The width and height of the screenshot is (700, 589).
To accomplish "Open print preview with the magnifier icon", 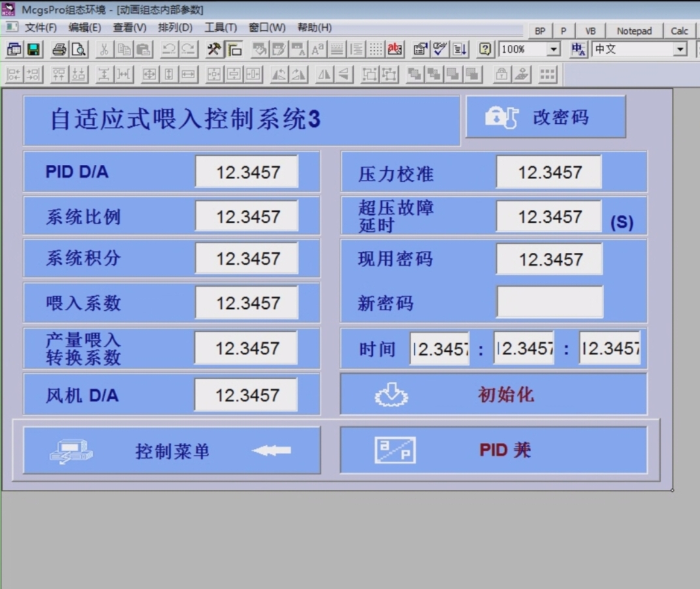I will tap(78, 50).
